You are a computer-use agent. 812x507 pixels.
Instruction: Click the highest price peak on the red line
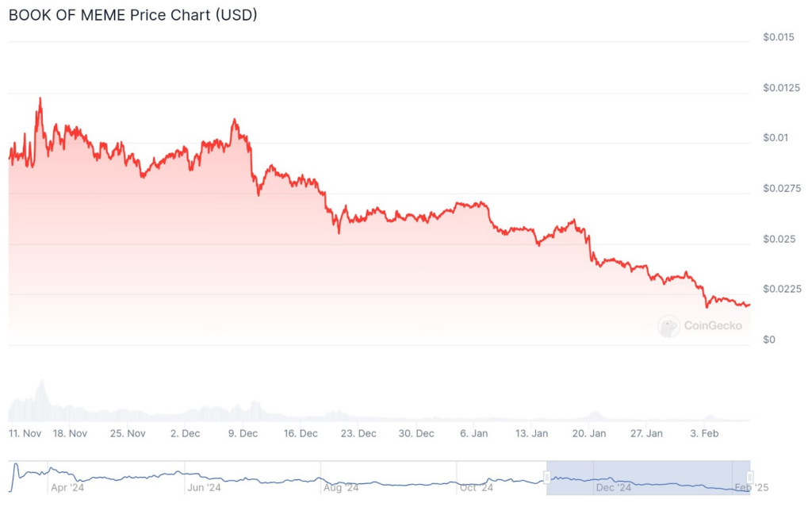click(x=40, y=98)
